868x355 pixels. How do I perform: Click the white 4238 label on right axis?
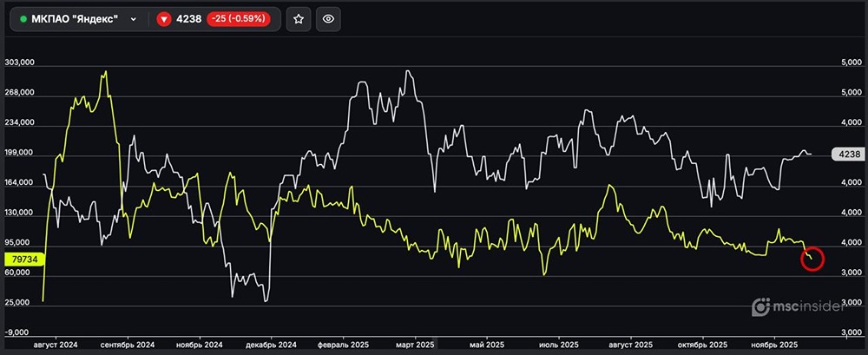point(845,154)
